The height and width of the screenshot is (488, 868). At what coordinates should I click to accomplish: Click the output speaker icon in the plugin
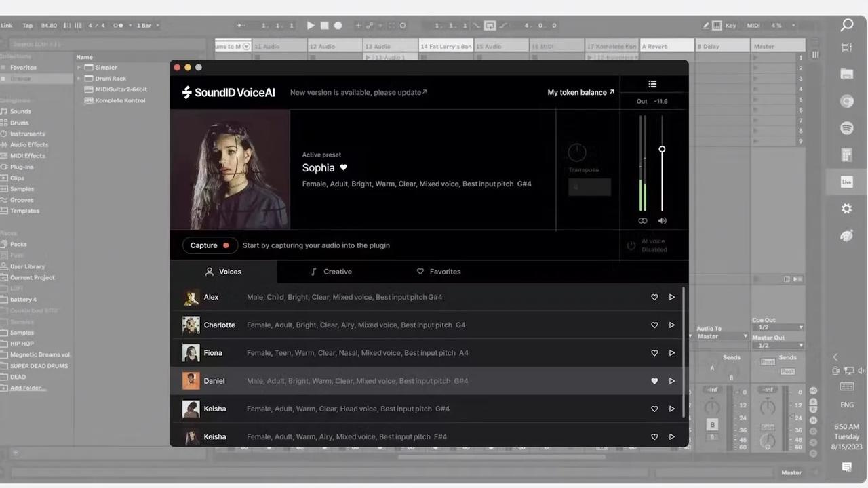[x=662, y=220]
